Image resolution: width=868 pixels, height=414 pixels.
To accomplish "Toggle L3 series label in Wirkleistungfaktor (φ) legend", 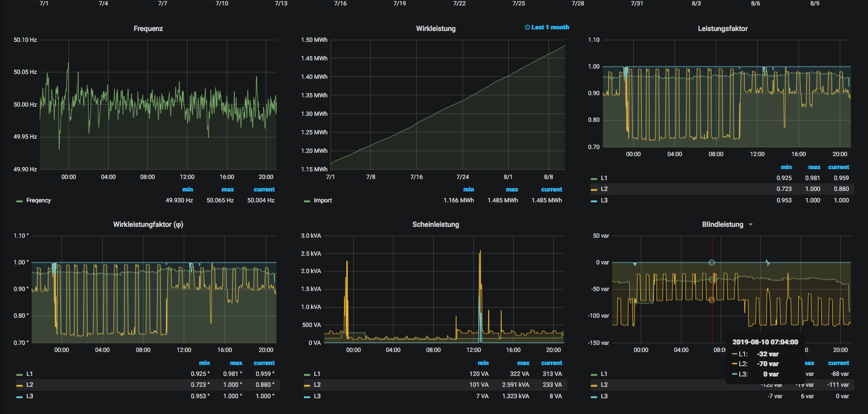I will (30, 397).
